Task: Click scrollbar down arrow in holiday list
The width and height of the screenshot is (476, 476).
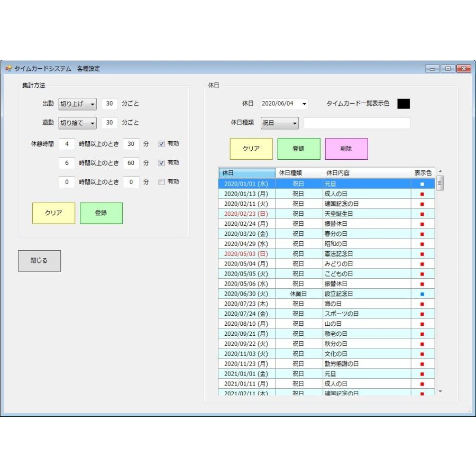Action: pos(440,391)
